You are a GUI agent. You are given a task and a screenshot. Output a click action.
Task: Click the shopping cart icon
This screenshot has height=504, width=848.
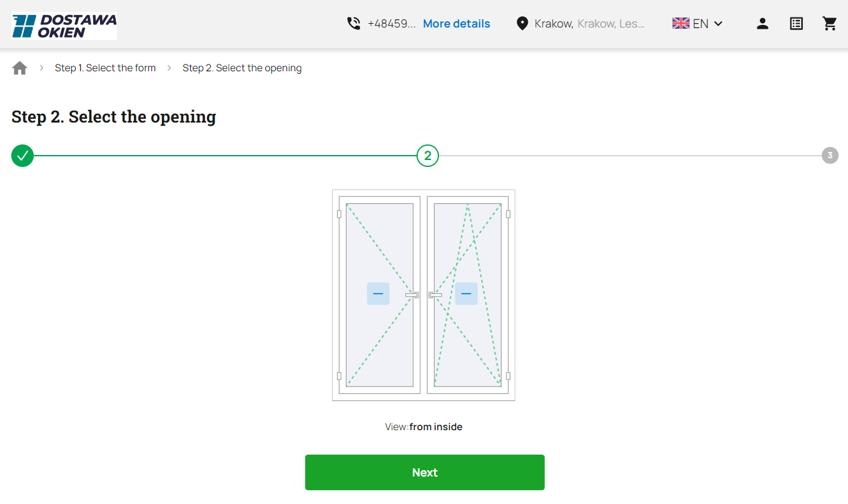tap(830, 23)
